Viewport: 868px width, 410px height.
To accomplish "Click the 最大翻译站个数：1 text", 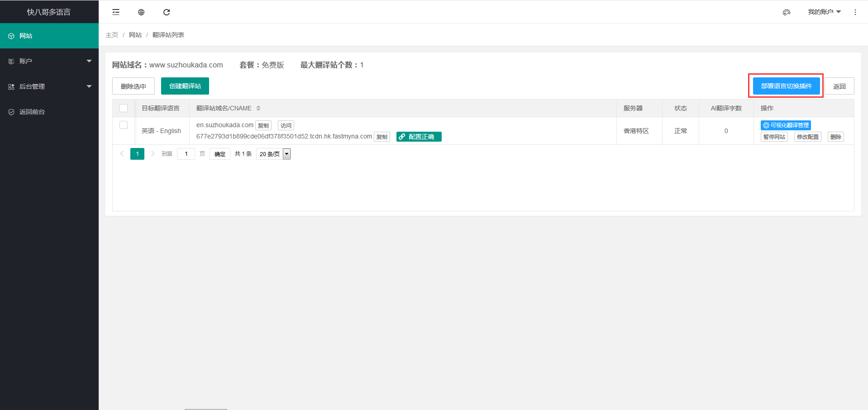I will coord(332,65).
